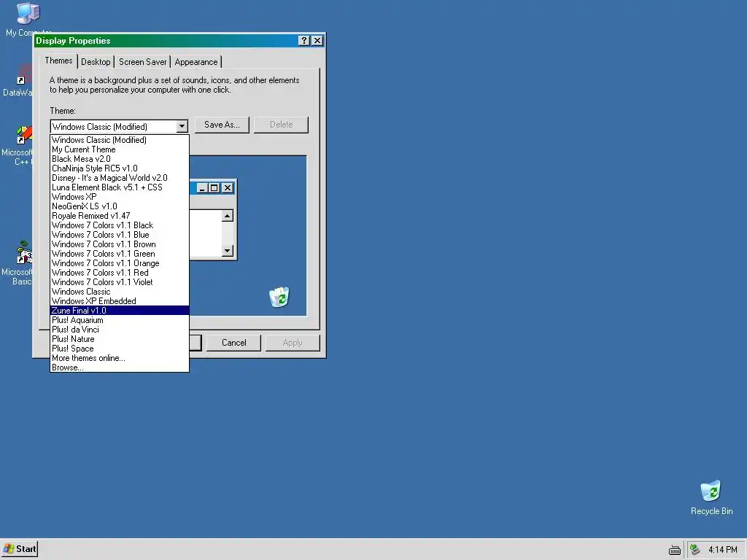The image size is (747, 560).
Task: Click the preview window minimize button
Action: point(202,188)
